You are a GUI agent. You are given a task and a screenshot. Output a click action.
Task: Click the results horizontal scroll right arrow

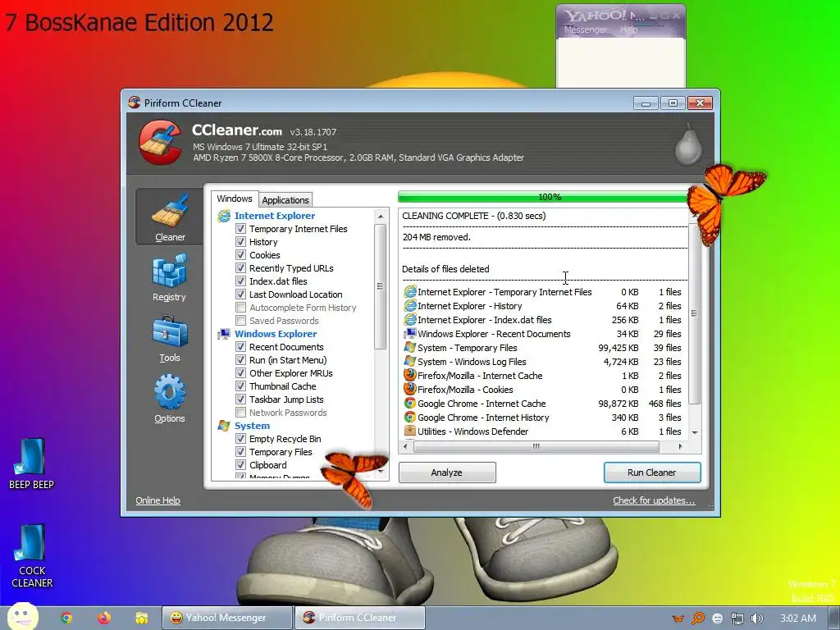tap(680, 446)
